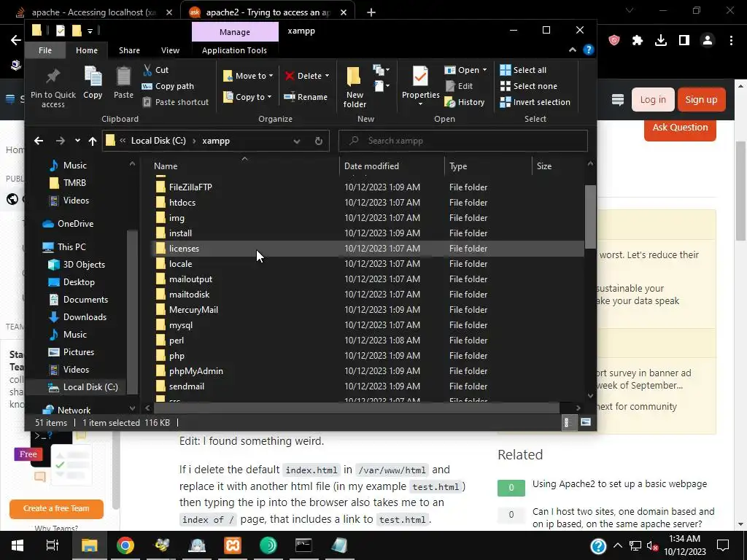The height and width of the screenshot is (560, 747).
Task: Sort by Name column header
Action: tap(244, 166)
